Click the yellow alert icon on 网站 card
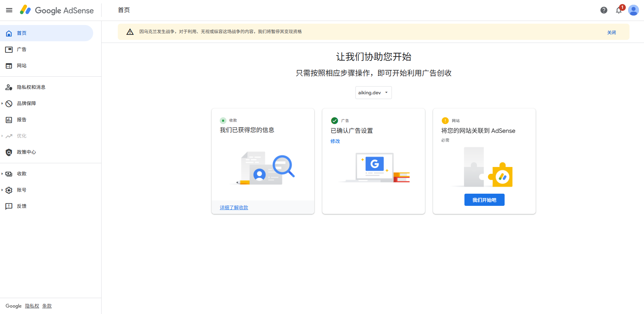The height and width of the screenshot is (314, 644). [x=445, y=121]
